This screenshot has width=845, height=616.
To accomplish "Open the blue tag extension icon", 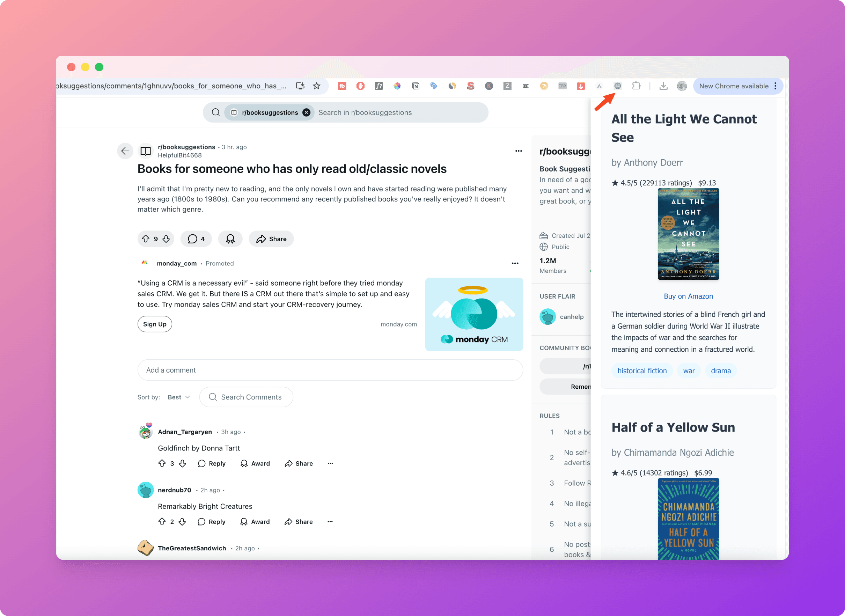I will click(x=433, y=86).
